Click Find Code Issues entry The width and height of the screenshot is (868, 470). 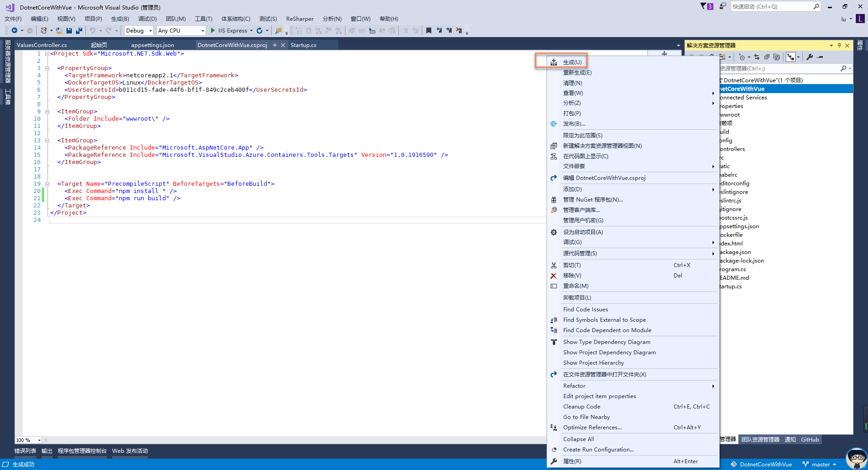[x=633, y=310]
